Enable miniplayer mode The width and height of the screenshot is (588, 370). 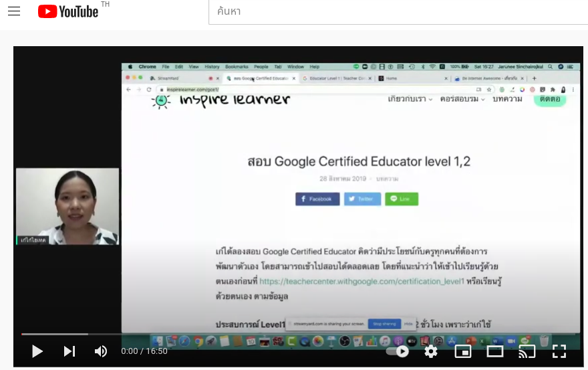click(463, 351)
